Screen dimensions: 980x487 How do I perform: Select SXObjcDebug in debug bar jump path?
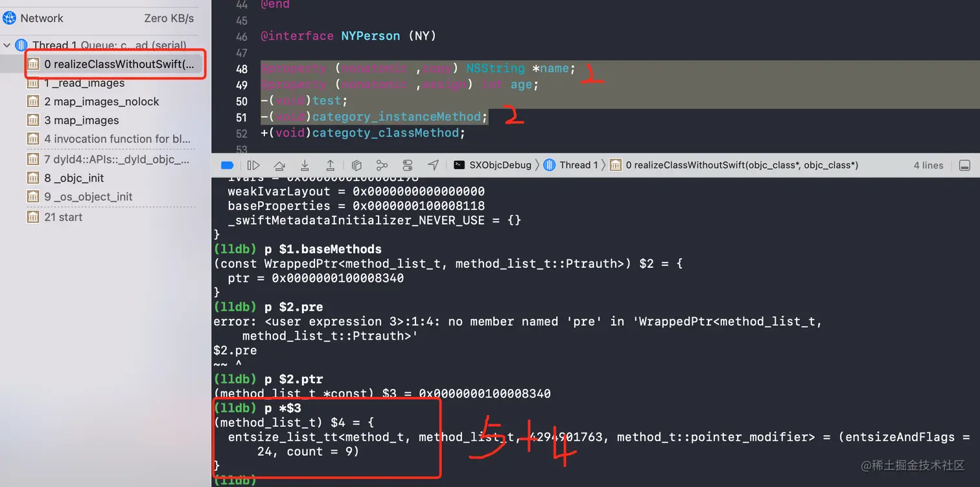pos(493,165)
